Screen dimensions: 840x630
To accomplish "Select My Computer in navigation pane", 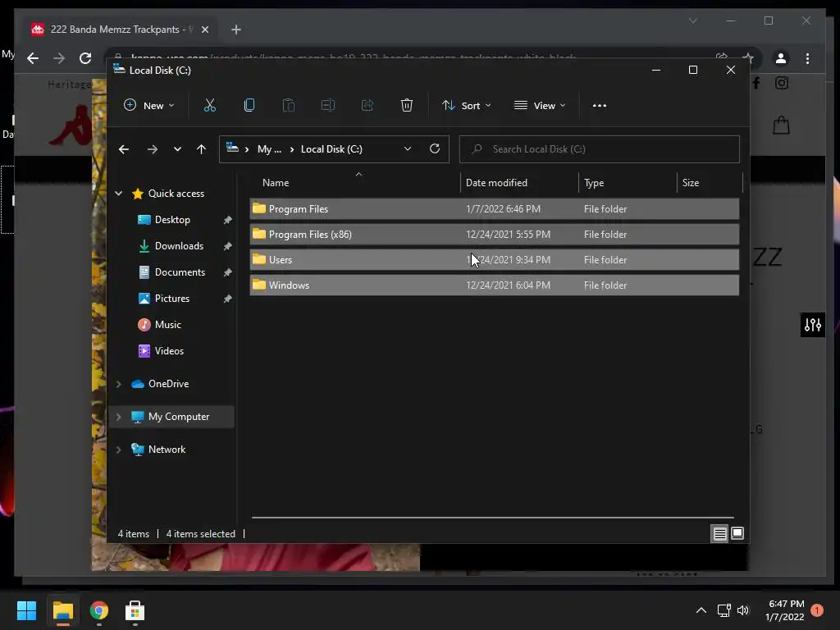I will pos(178,417).
